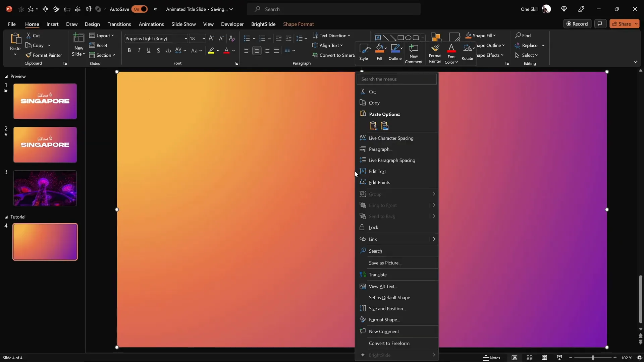Image resolution: width=644 pixels, height=362 pixels.
Task: Open Save as Picture from the context menu
Action: [385, 263]
